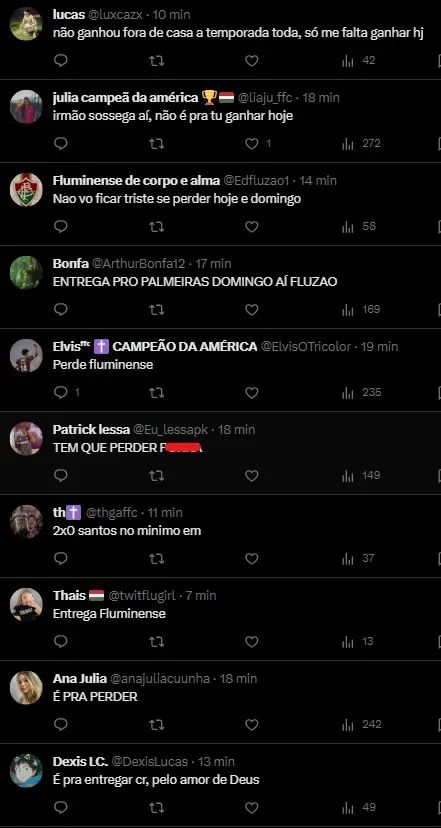Open the 10 min timestamp on lucas's tweet
Image resolution: width=441 pixels, height=828 pixels.
tap(171, 15)
